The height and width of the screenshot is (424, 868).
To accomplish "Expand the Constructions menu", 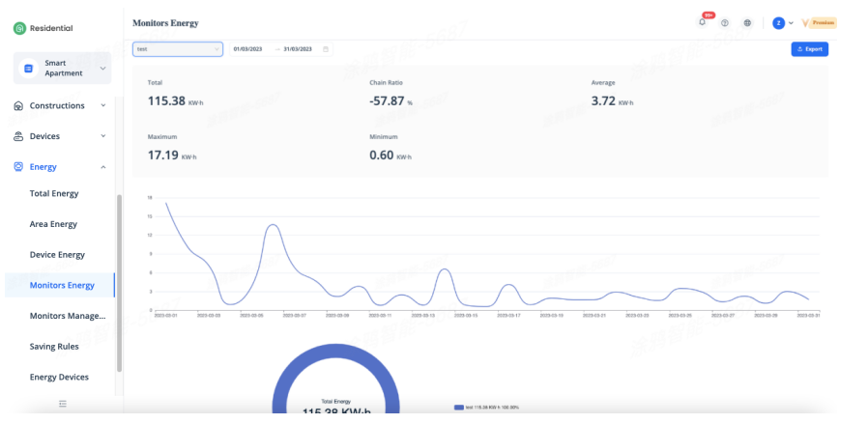I will [x=57, y=105].
